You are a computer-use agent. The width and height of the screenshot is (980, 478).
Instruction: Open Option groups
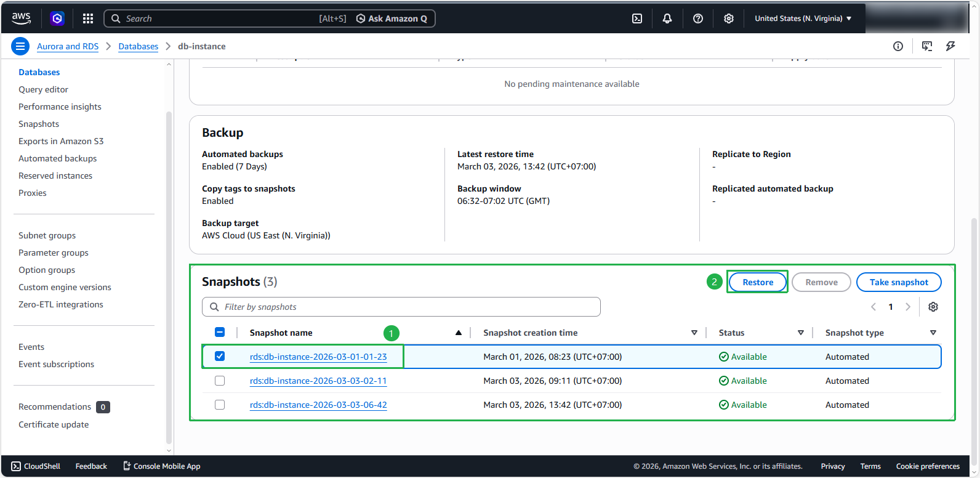(47, 270)
